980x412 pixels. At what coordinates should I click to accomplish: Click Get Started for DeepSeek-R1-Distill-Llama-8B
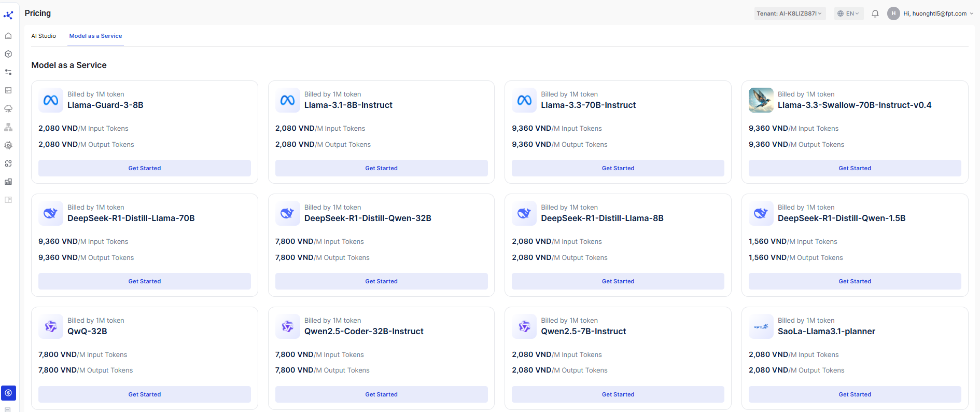(x=618, y=281)
